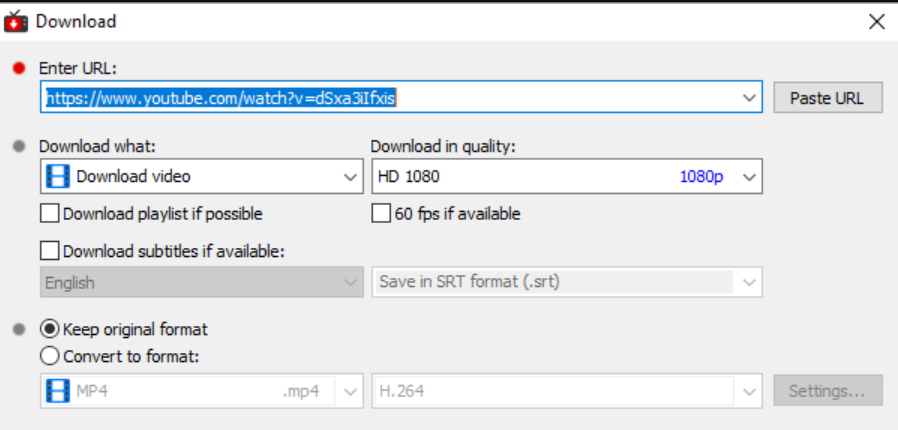Screen dimensions: 898x430
Task: Click the Paste URL button
Action: [x=828, y=98]
